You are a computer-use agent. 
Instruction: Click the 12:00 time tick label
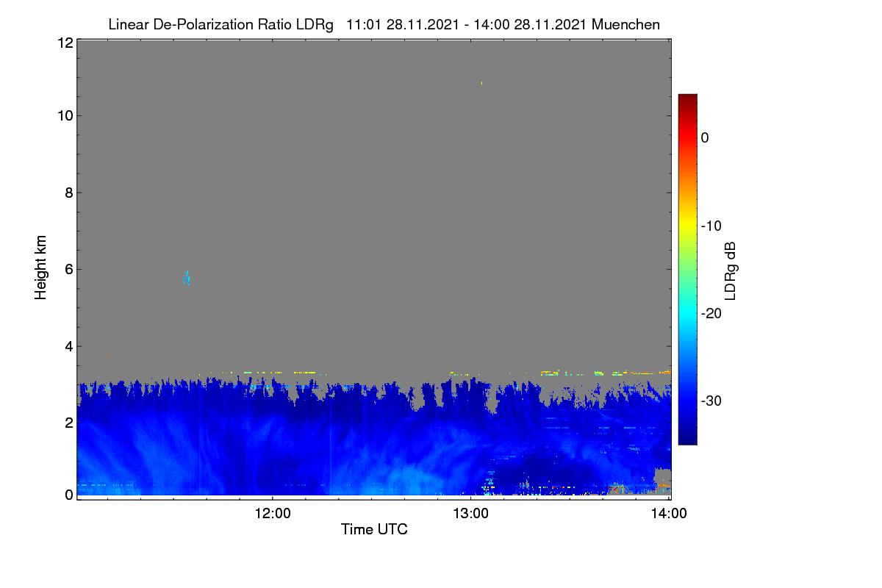[x=273, y=514]
